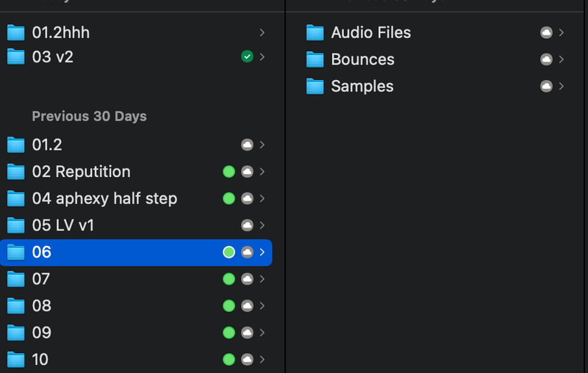Select the "Audio Files" folder name
This screenshot has height=373, width=588.
[371, 32]
